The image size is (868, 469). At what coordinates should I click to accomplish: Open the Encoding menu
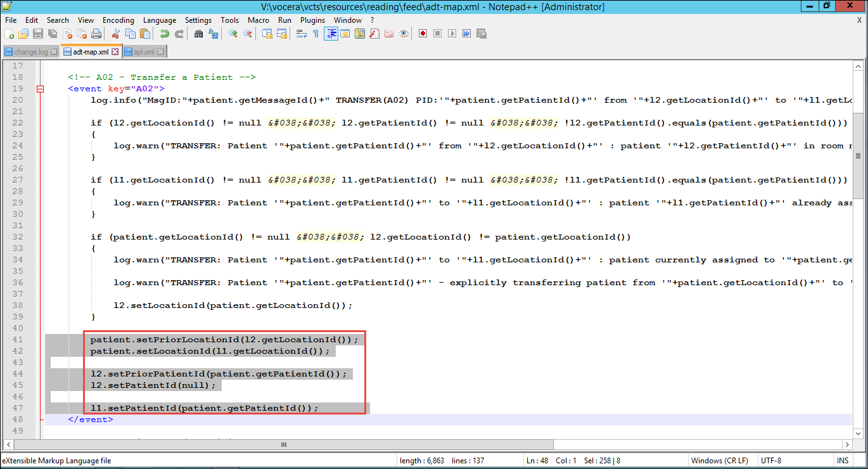point(118,20)
